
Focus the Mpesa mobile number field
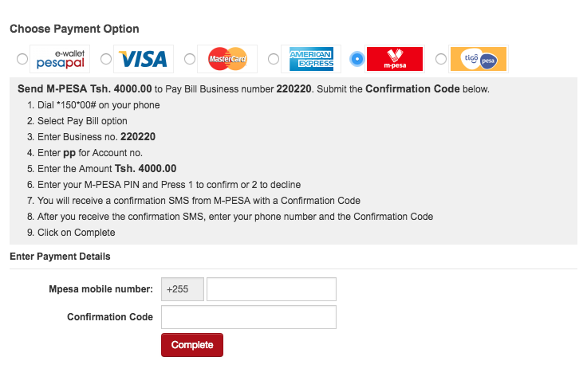(x=271, y=289)
